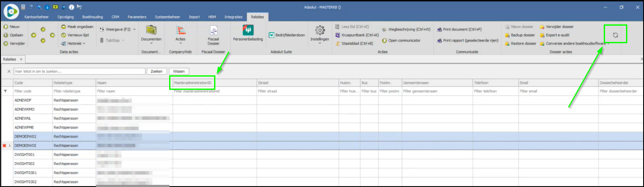Select the ADNEWKMO row code cell
This screenshot has height=187, width=644.
32,109
